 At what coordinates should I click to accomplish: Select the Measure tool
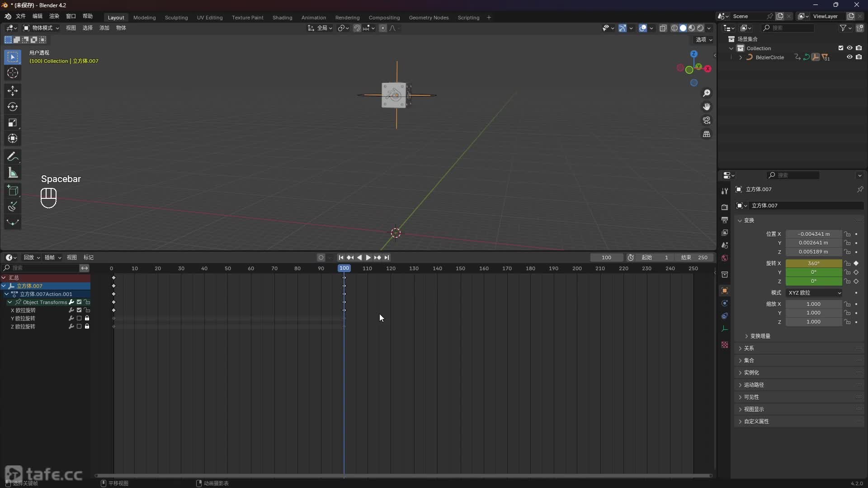tap(13, 173)
